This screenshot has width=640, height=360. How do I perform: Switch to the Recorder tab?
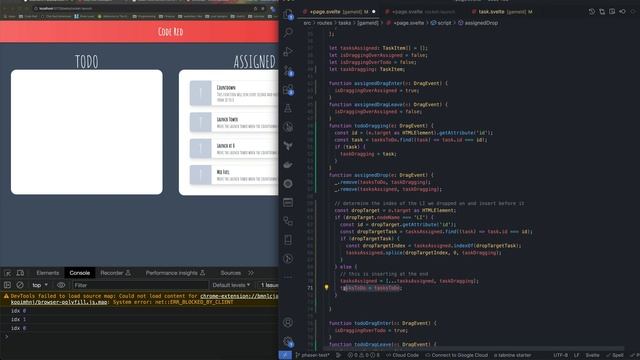[x=116, y=273]
